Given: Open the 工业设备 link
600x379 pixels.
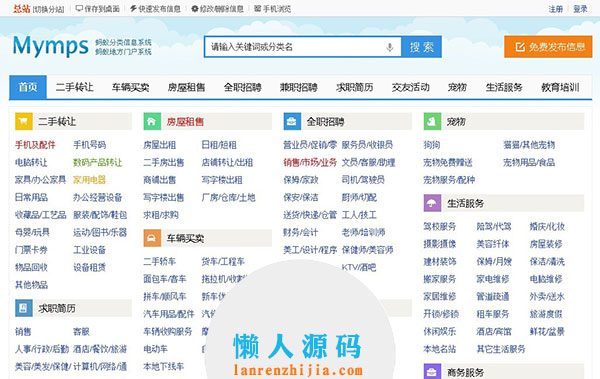Looking at the screenshot, I should [90, 250].
